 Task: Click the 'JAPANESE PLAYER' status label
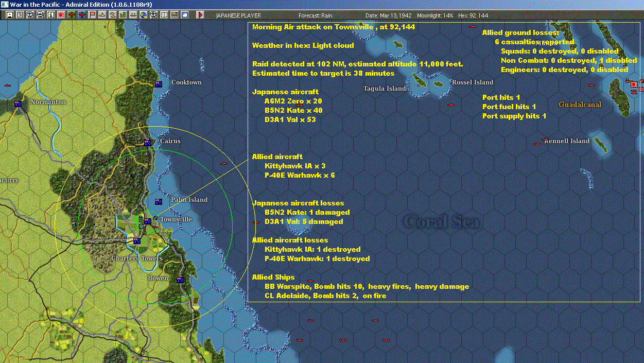click(x=238, y=15)
